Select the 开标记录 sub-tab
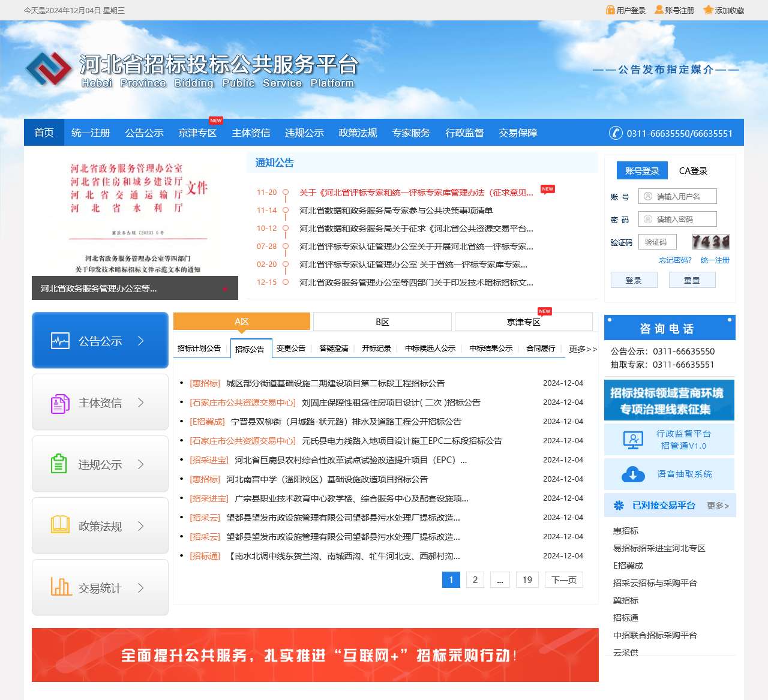The image size is (768, 700). pyautogui.click(x=376, y=349)
